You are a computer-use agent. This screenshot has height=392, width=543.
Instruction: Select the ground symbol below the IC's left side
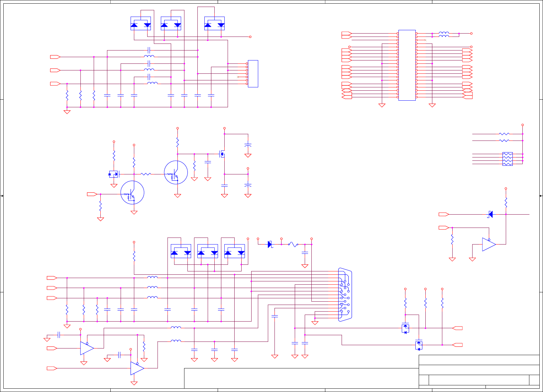pos(382,105)
